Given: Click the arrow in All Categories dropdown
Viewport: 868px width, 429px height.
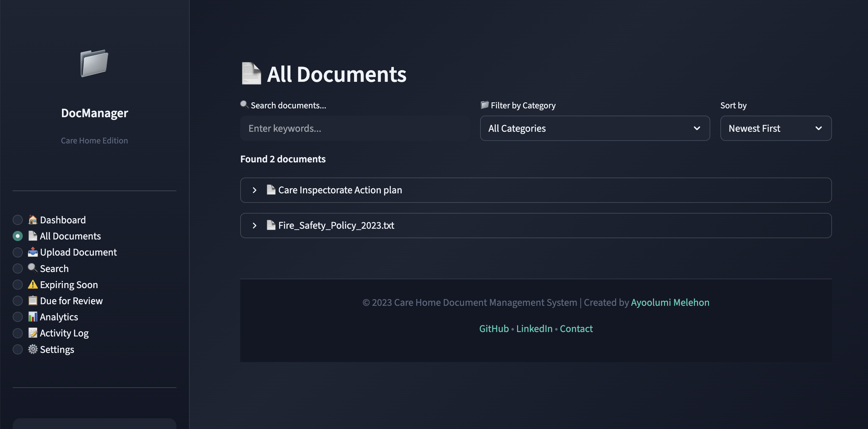Looking at the screenshot, I should pyautogui.click(x=697, y=128).
